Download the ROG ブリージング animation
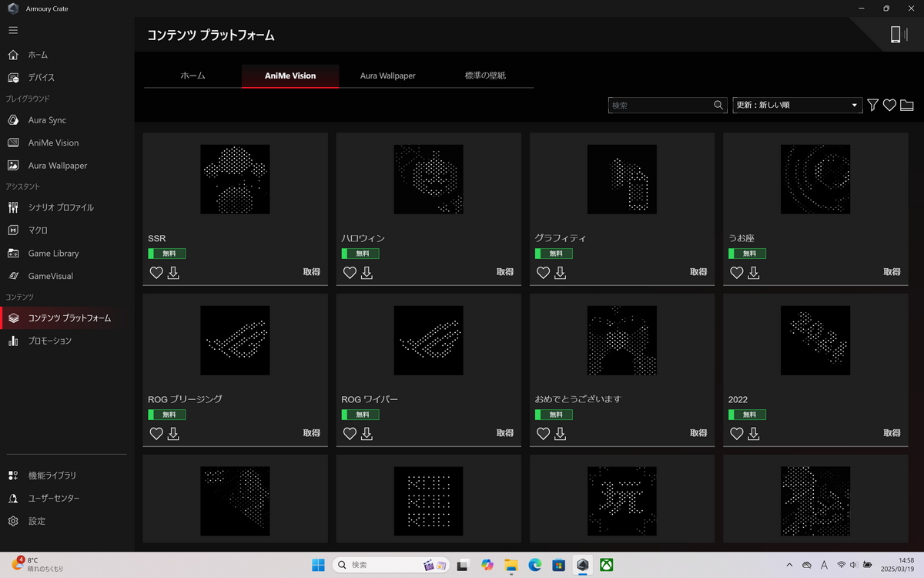Image resolution: width=924 pixels, height=578 pixels. [x=173, y=434]
